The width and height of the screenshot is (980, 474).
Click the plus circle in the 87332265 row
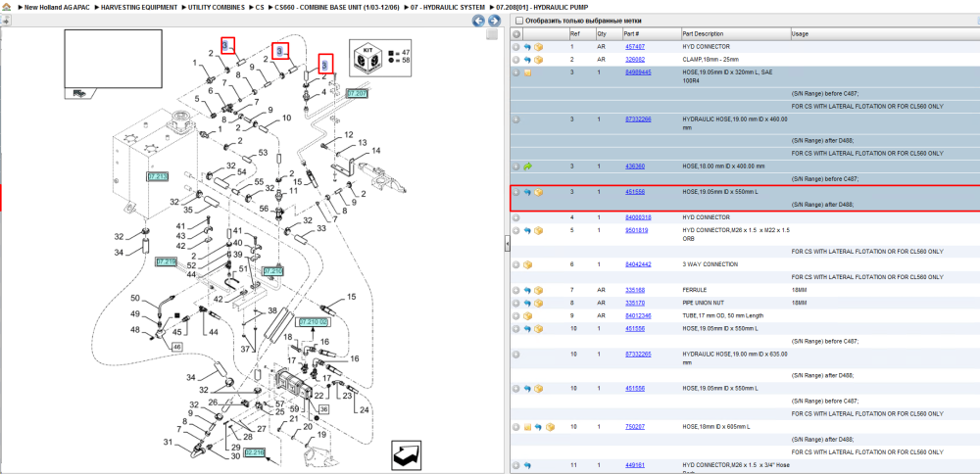[x=515, y=355]
